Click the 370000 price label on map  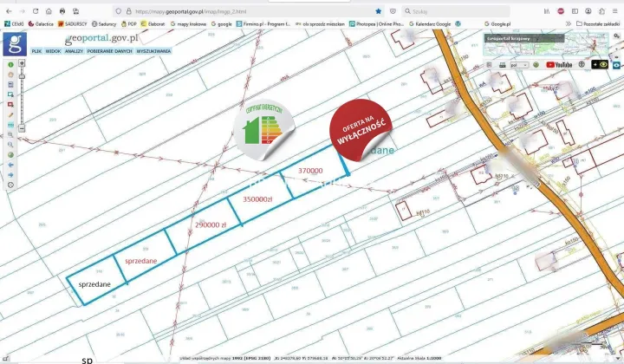point(310,171)
